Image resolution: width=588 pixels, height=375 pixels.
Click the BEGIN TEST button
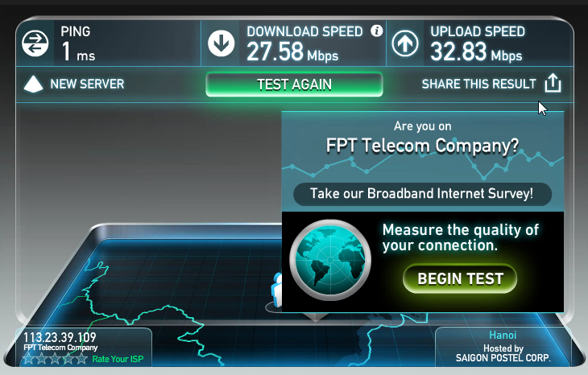[460, 278]
